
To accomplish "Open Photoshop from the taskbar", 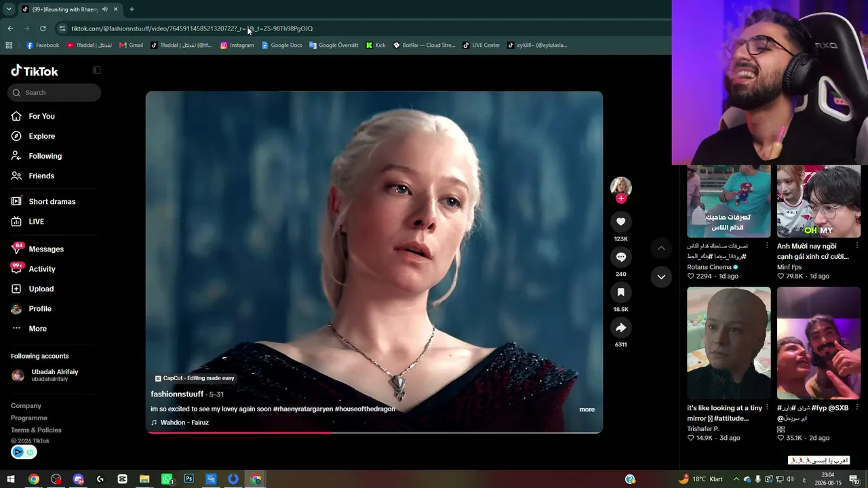I will (189, 479).
